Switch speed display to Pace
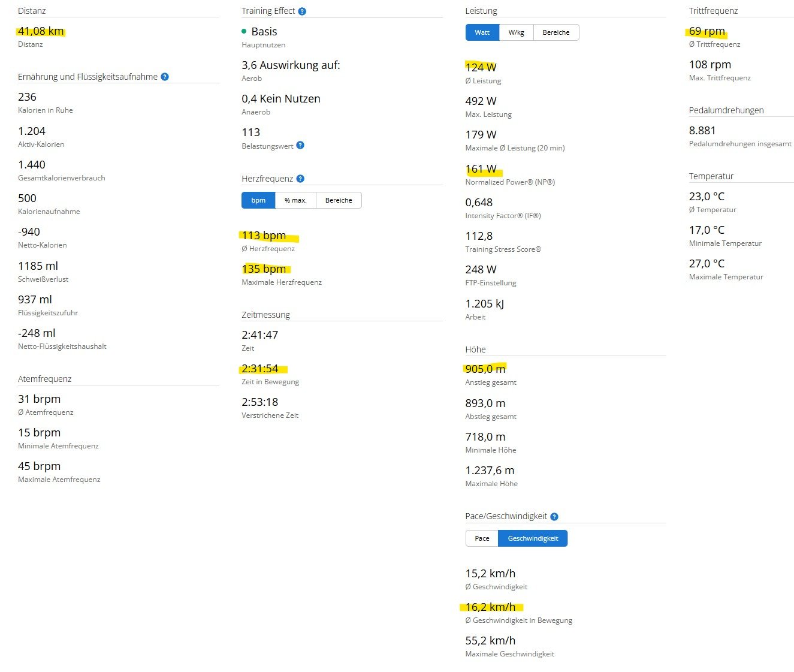Screen dimensions: 794x672 482,538
